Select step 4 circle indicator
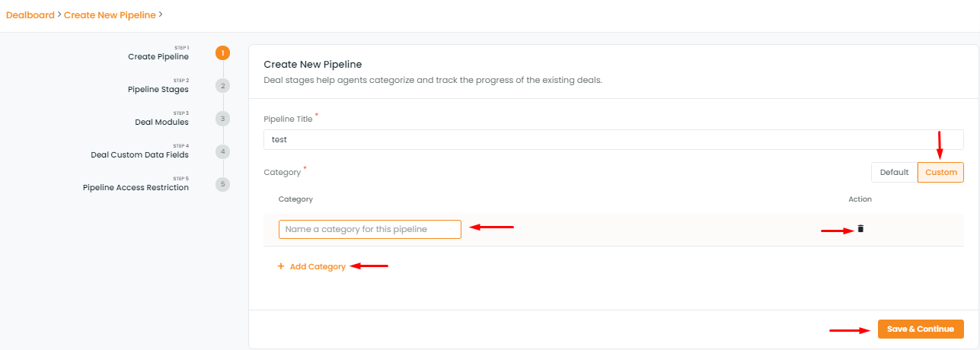The height and width of the screenshot is (350, 980). pos(222,151)
